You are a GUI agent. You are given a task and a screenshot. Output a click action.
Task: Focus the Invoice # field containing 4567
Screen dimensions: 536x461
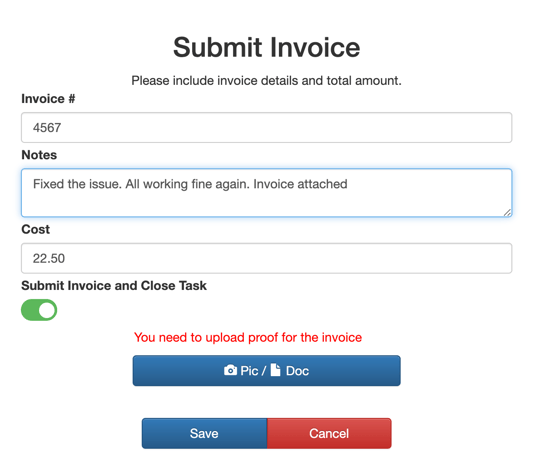[x=266, y=127]
